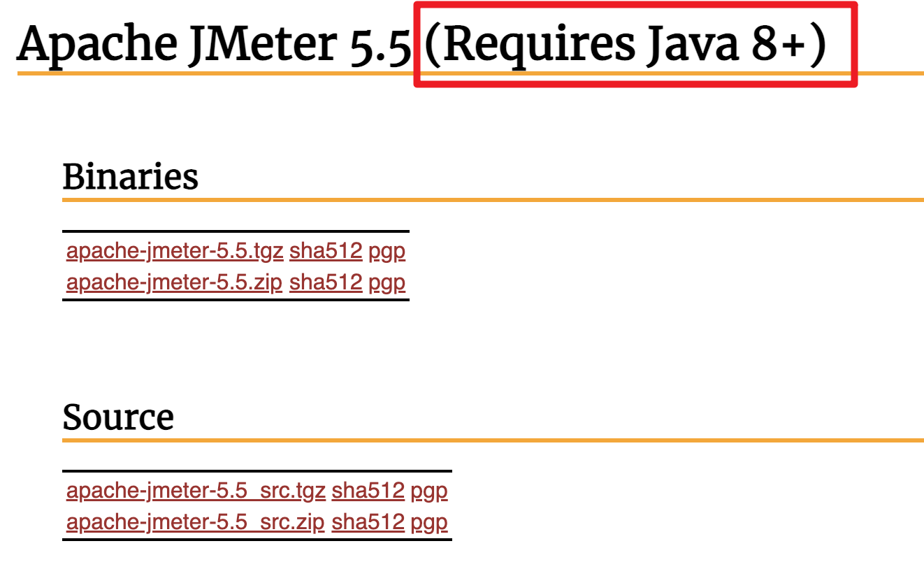Download the apache-jmeter-5.5.tgz binary
Viewport: 924px width, 583px height.
tap(175, 251)
